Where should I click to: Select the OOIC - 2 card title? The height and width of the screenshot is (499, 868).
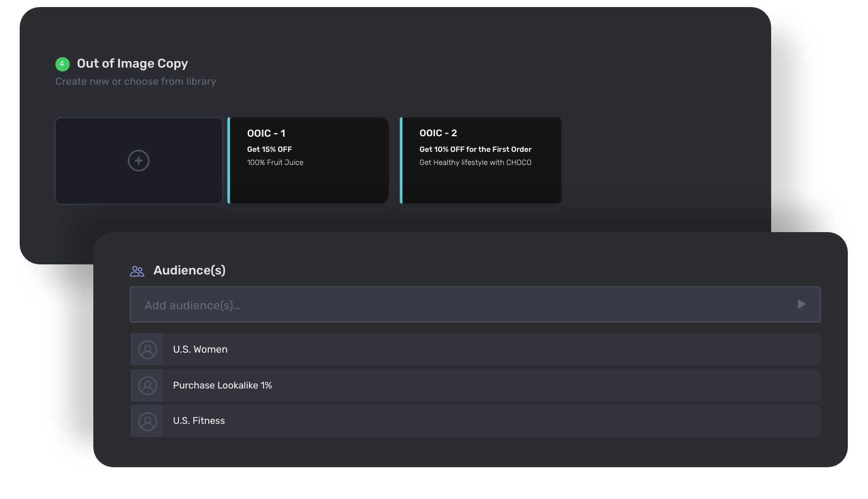pyautogui.click(x=438, y=133)
